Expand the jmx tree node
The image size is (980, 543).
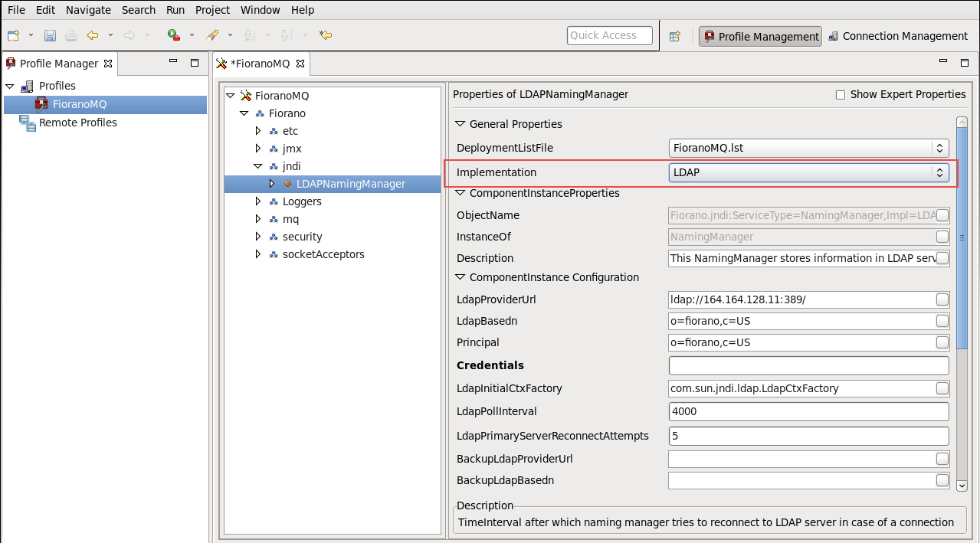(258, 149)
